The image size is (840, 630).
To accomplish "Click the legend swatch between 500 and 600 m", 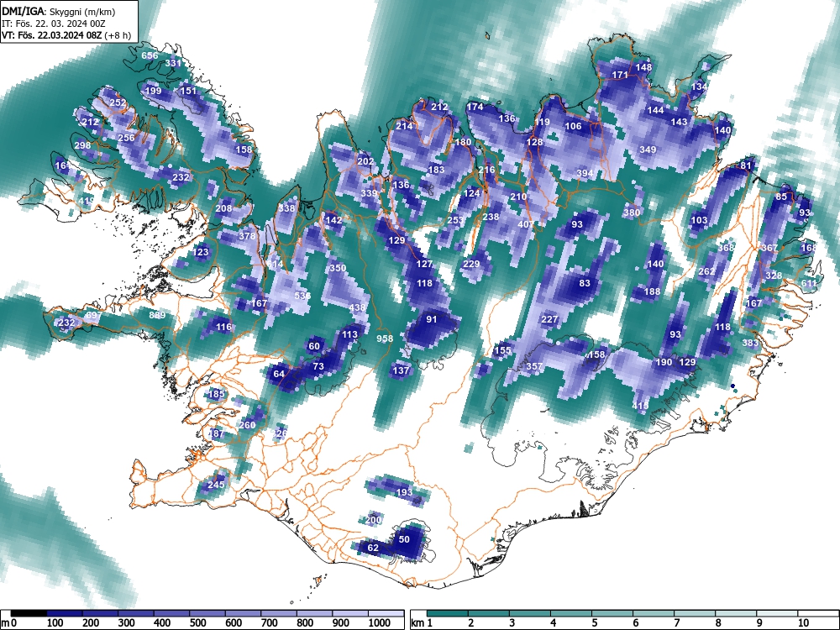I will [207, 613].
